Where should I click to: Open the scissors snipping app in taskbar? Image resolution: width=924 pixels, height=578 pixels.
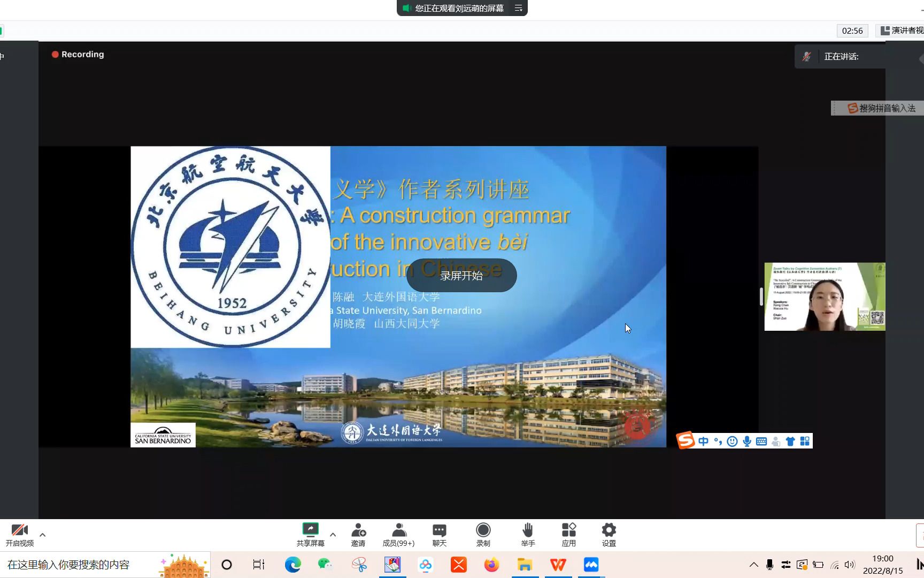[x=359, y=565]
